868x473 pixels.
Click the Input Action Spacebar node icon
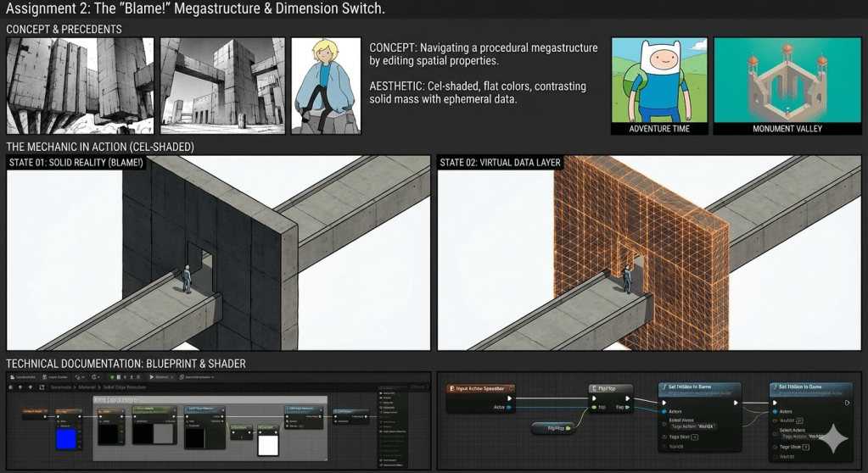[x=452, y=387]
